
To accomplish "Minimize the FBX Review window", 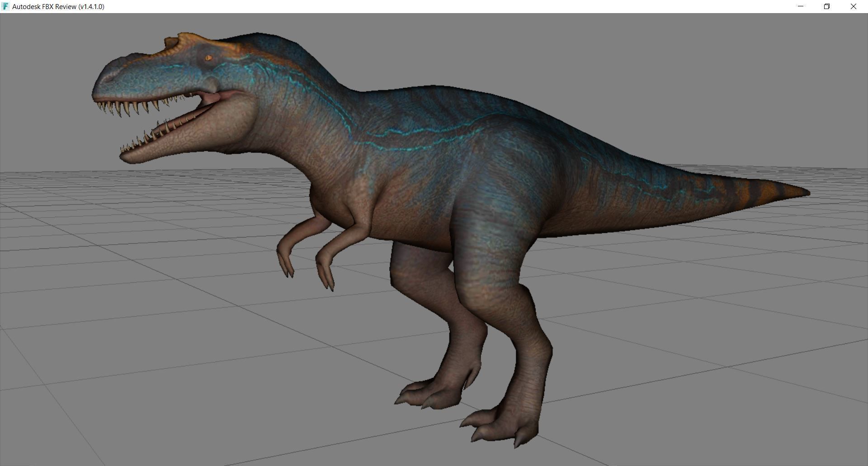I will point(801,6).
